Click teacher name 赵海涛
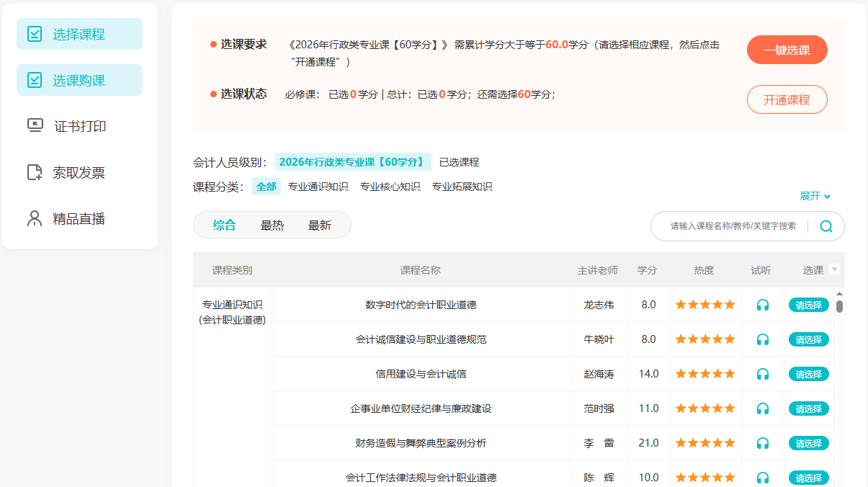868x487 pixels. (x=599, y=374)
